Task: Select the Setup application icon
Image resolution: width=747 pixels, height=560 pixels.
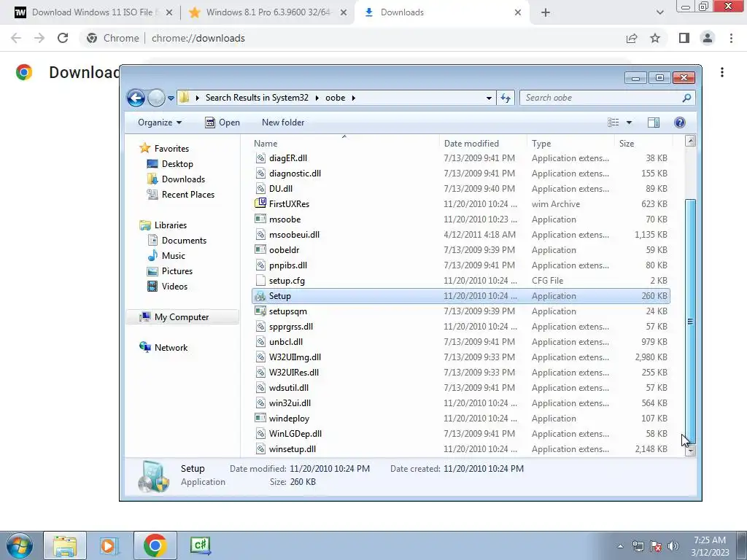Action: [260, 296]
